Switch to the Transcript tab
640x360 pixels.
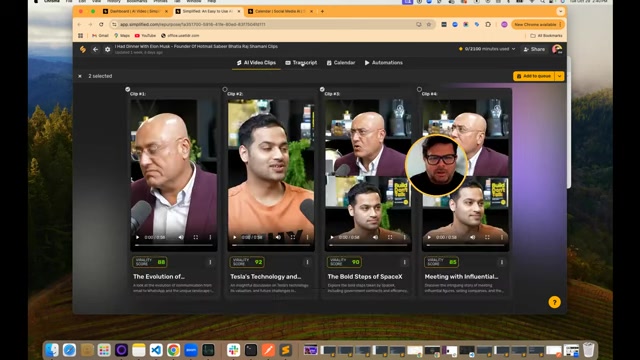(301, 63)
